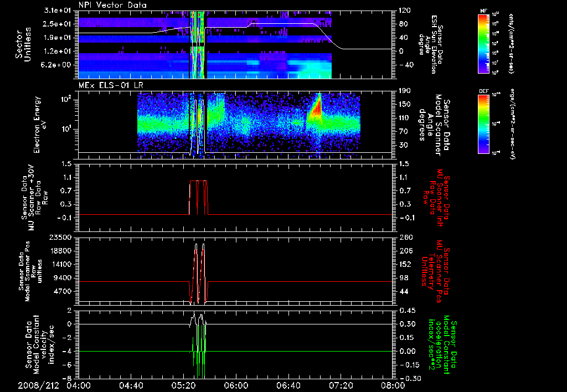
Task: Click the "98" telemetry tick label
Action: 403,278
